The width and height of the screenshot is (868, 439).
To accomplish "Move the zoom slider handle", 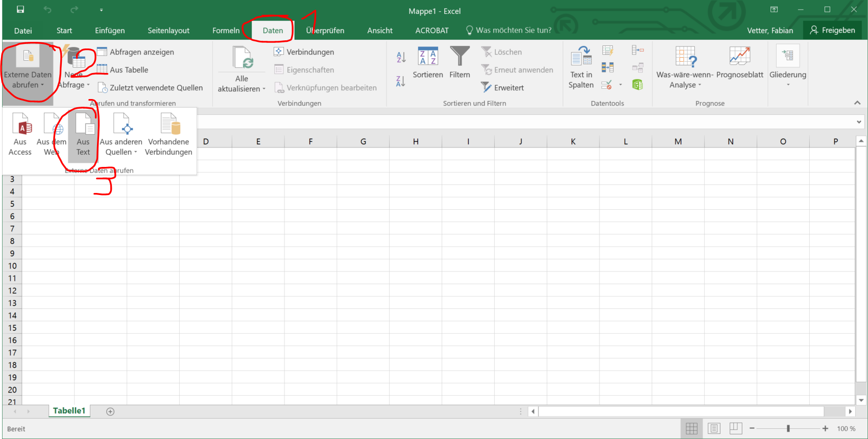I will [788, 428].
